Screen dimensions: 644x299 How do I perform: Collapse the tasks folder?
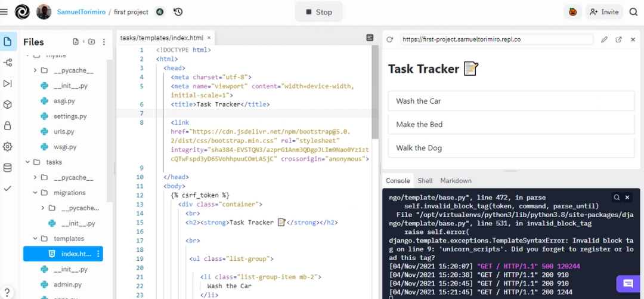27,162
